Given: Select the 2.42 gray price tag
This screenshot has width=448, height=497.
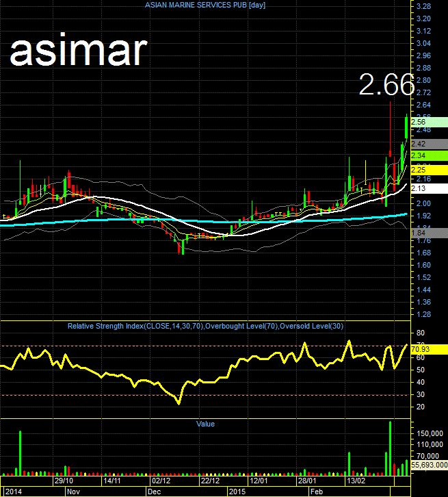Looking at the screenshot, I should point(429,144).
